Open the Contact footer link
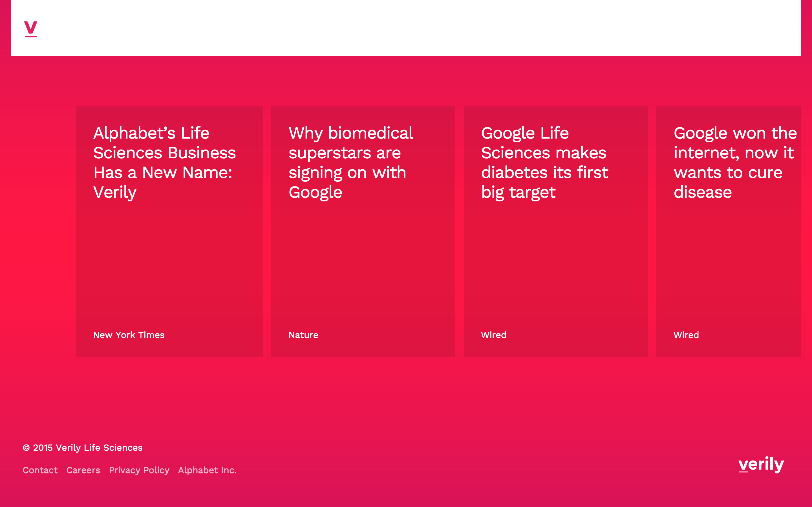812x507 pixels. (40, 470)
